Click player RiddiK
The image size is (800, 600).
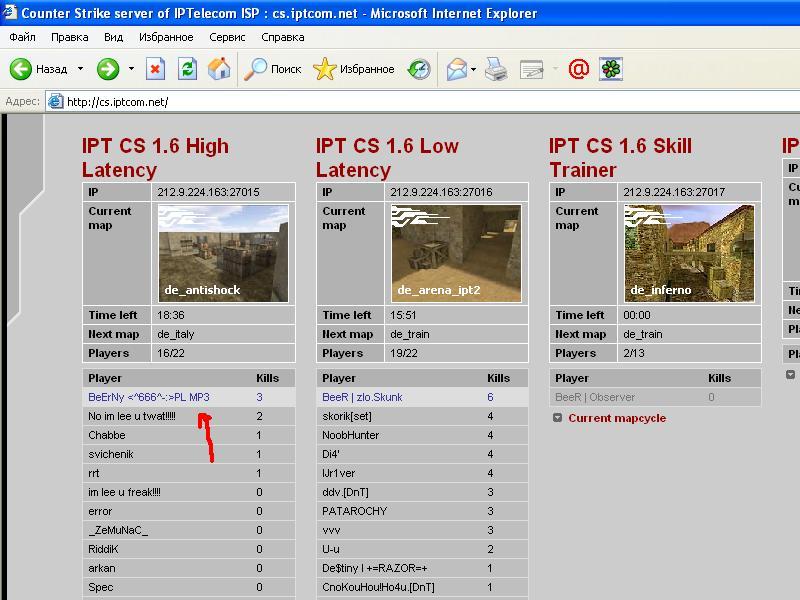coord(103,549)
